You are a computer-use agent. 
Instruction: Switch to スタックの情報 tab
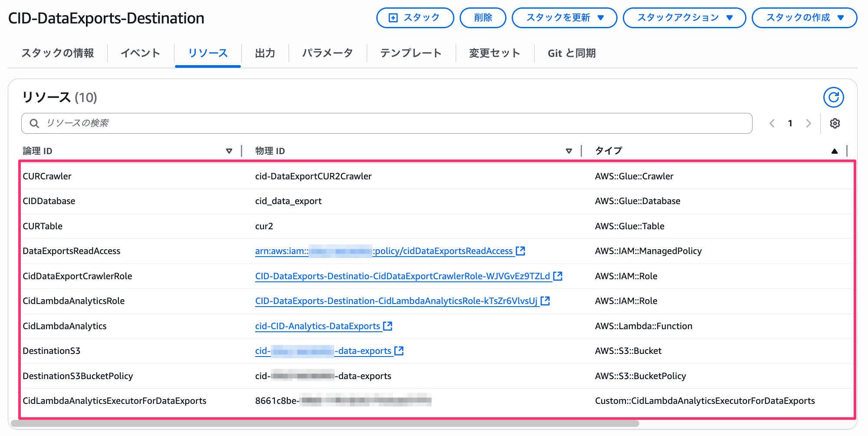58,53
